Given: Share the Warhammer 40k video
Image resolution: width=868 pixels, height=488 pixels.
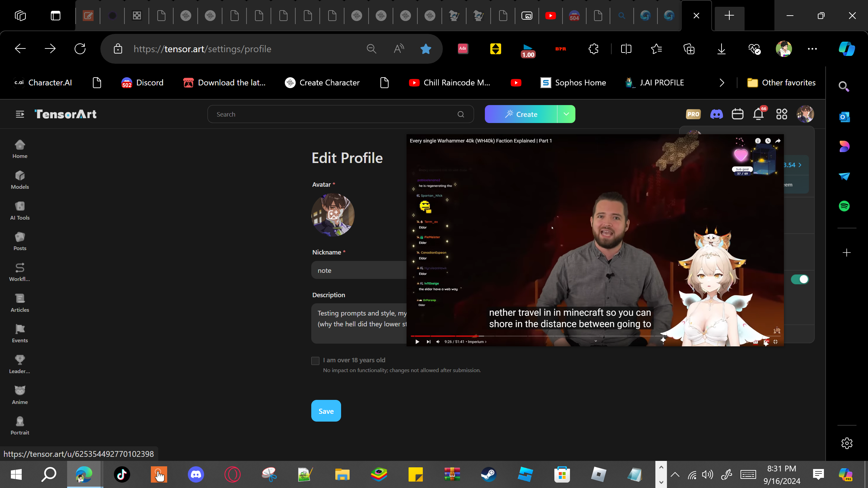Looking at the screenshot, I should point(778,141).
